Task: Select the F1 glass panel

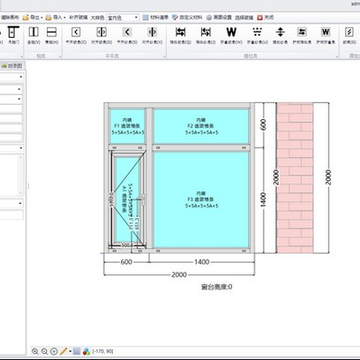Action: click(128, 126)
